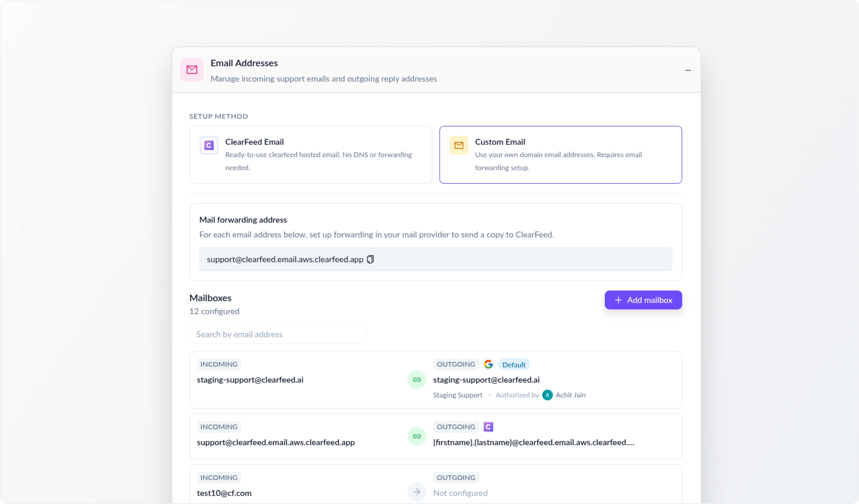859x504 pixels.
Task: Click the test10@cf.com incoming address
Action: click(224, 493)
